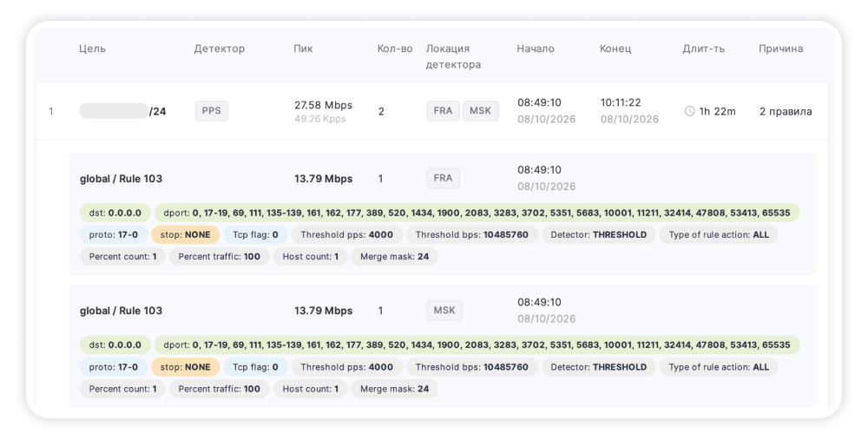Screen dimensions: 868x440
Task: Click row number 1 of the attack
Action: point(51,111)
